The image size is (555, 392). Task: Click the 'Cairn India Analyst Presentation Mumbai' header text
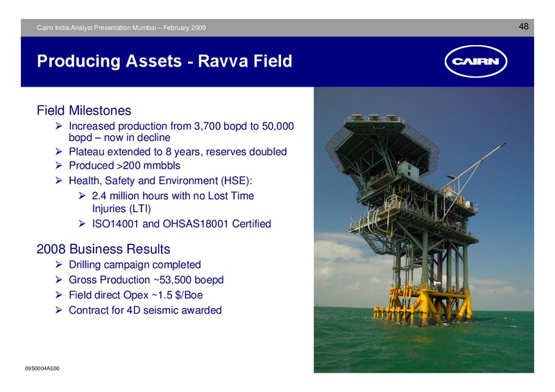point(121,28)
